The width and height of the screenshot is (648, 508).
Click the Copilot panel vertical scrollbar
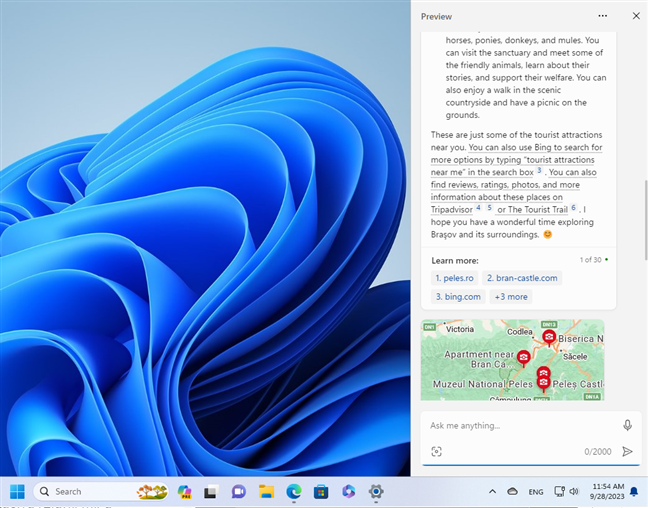coord(645,220)
